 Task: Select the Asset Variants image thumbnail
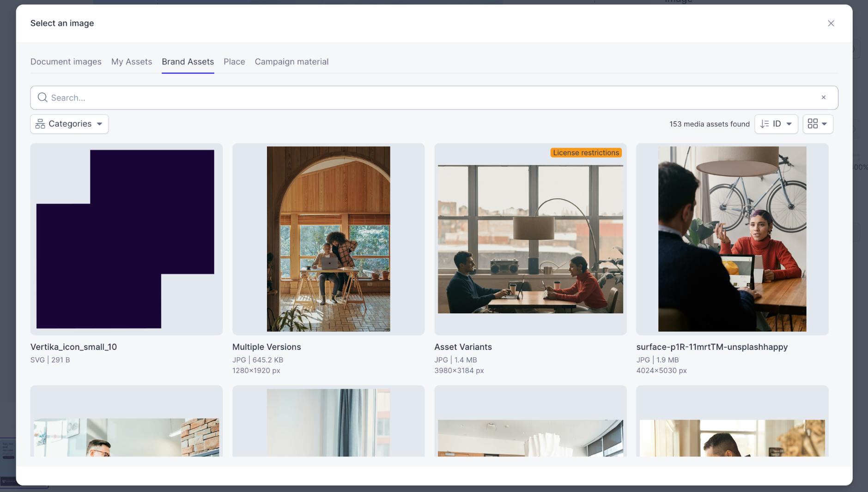click(x=530, y=239)
